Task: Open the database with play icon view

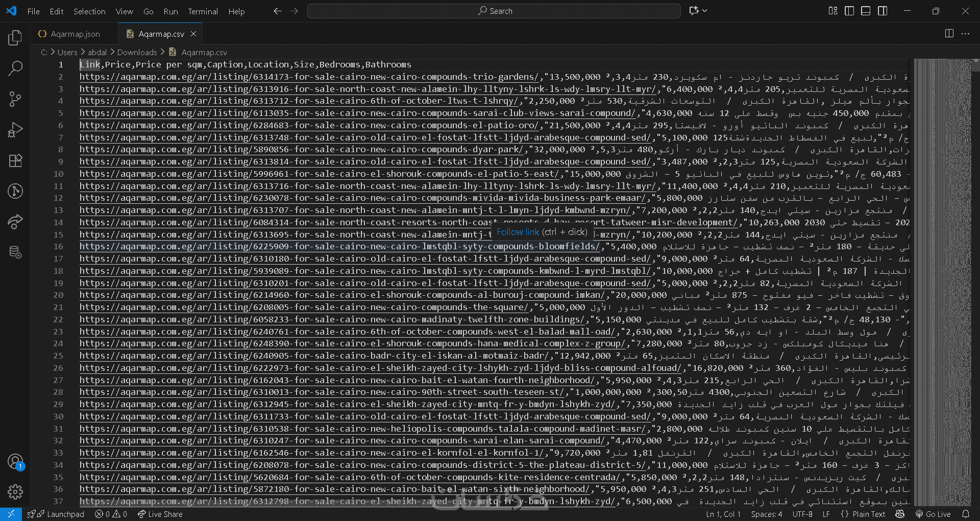Action: click(x=15, y=252)
